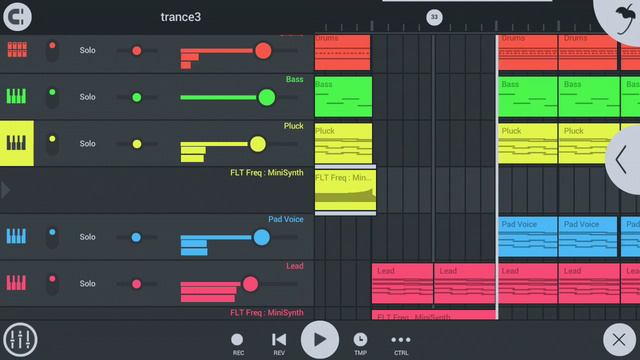Select the second Lead clip
The image size is (640, 360).
pyautogui.click(x=465, y=283)
